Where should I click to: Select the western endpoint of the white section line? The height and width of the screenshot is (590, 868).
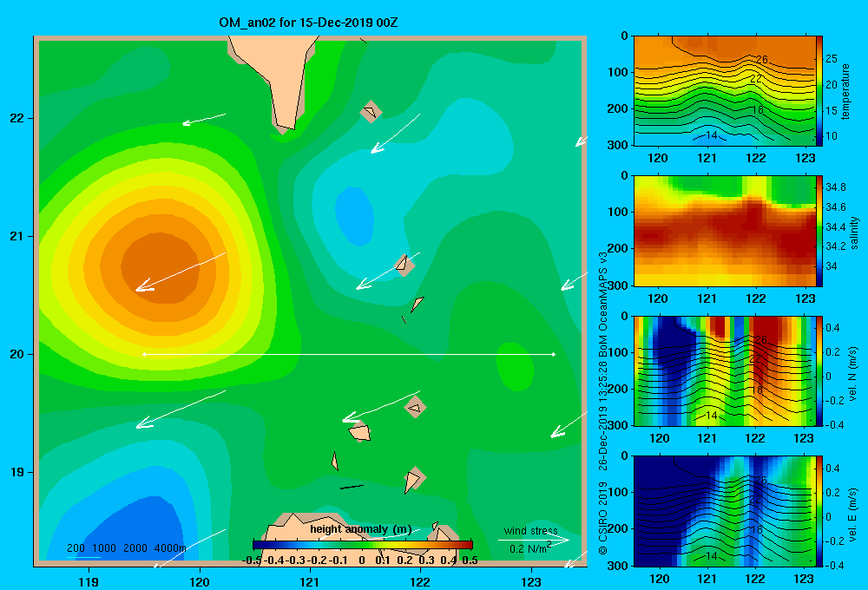[x=144, y=354]
